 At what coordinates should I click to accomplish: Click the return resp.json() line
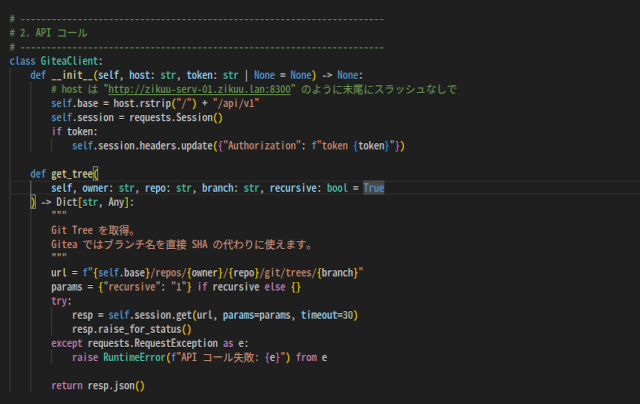[x=97, y=385]
